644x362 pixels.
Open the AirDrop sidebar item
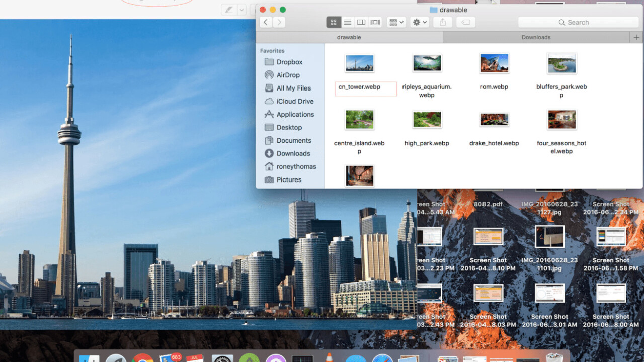pyautogui.click(x=288, y=75)
